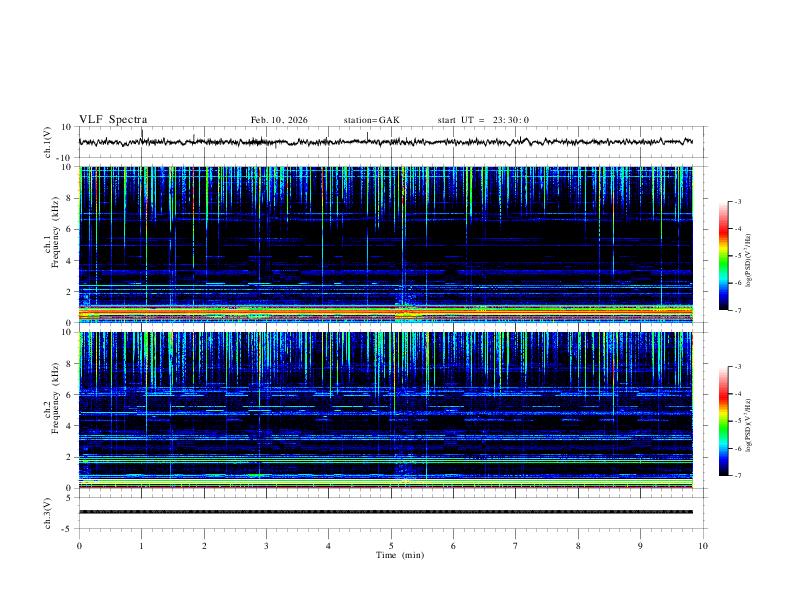Screen dimensions: 792x612
Task: Click the ch.2 Frequency (kHz) axis label
Action: point(51,410)
